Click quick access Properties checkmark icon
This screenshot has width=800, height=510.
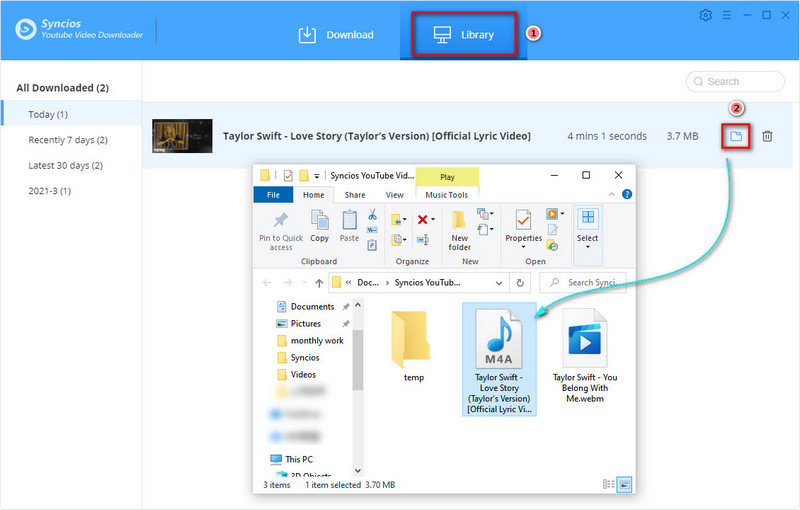[x=288, y=175]
